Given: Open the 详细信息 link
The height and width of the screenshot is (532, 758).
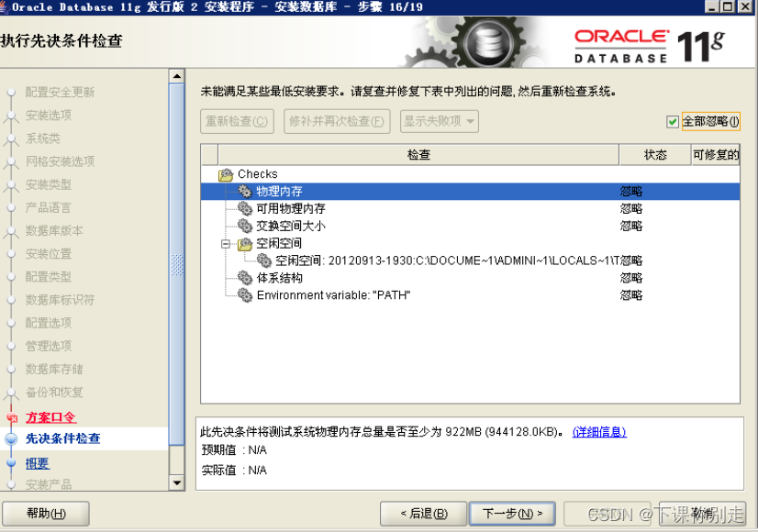Looking at the screenshot, I should (x=598, y=433).
